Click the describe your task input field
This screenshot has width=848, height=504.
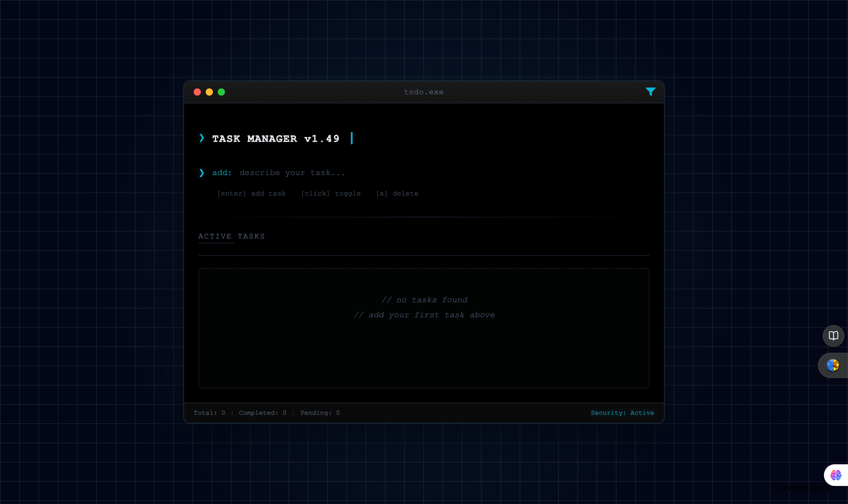coord(292,173)
